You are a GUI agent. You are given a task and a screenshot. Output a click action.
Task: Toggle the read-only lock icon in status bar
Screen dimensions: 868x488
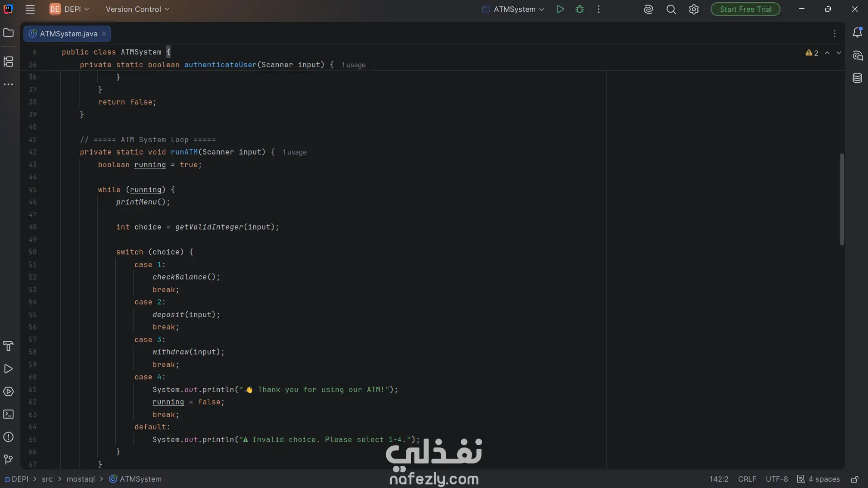click(x=854, y=479)
